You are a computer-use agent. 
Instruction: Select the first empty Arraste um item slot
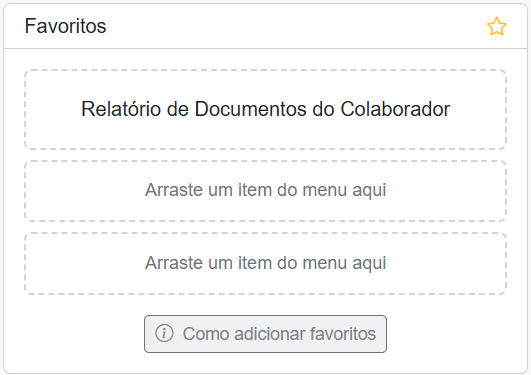click(266, 191)
